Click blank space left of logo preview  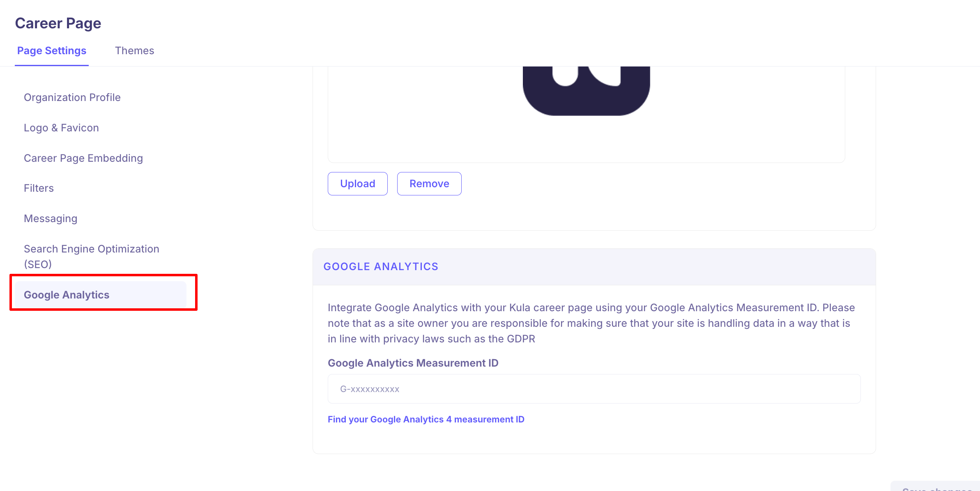tap(423, 115)
